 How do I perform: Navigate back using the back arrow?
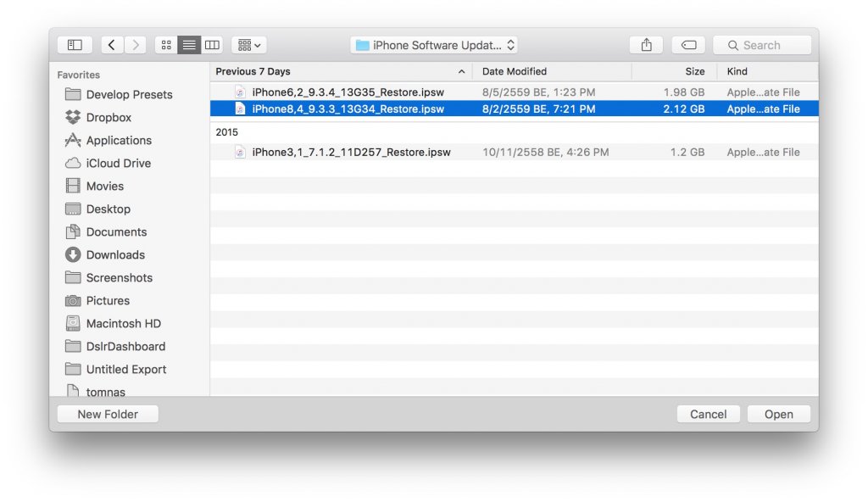(111, 44)
